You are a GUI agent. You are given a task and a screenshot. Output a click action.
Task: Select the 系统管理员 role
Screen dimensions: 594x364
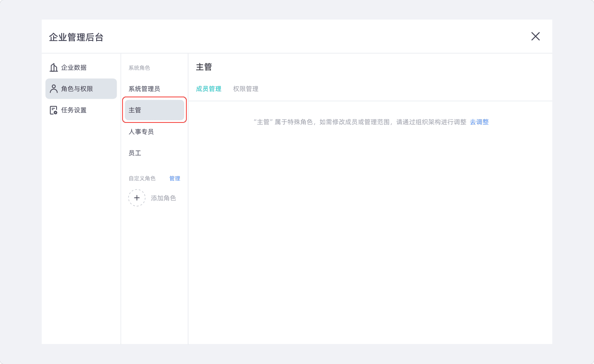144,89
